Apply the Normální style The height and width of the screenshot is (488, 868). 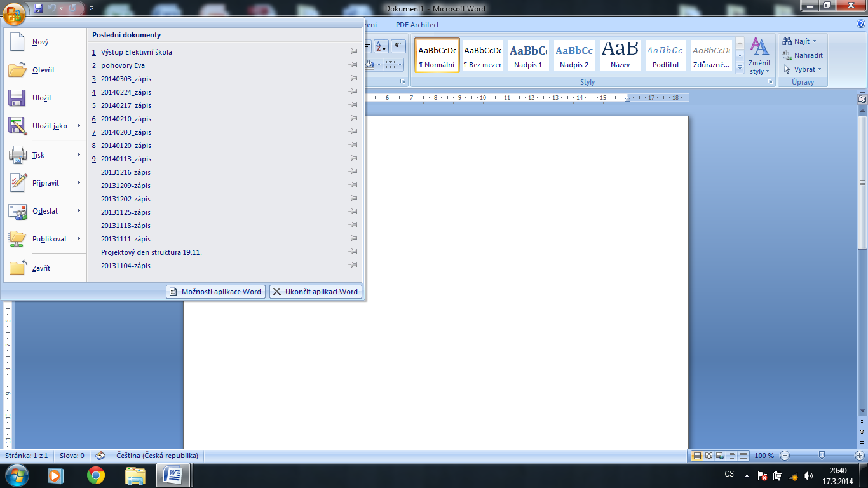click(x=437, y=55)
